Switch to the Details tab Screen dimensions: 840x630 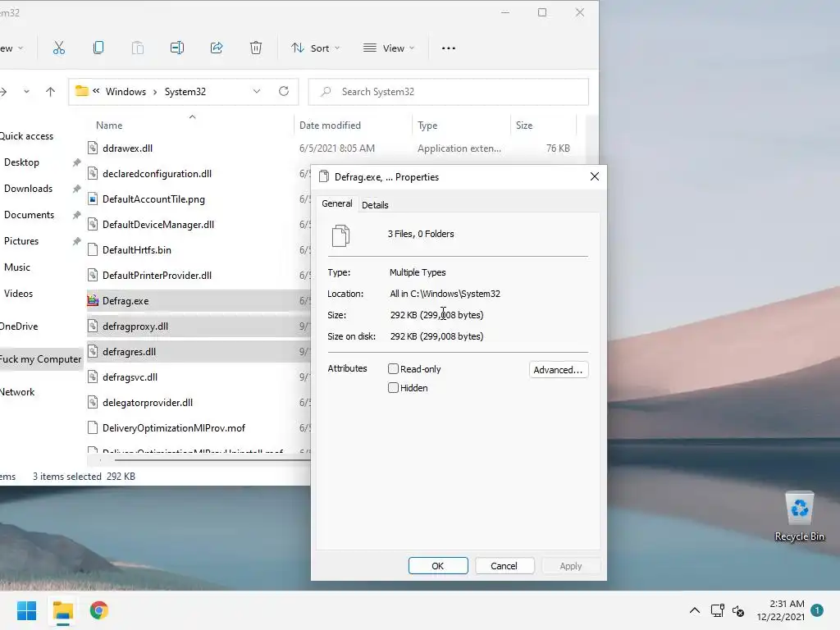(x=375, y=205)
